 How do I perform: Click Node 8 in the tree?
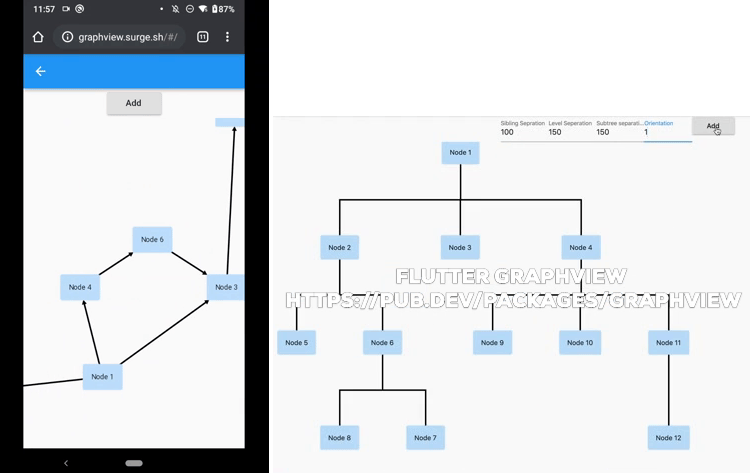339,438
